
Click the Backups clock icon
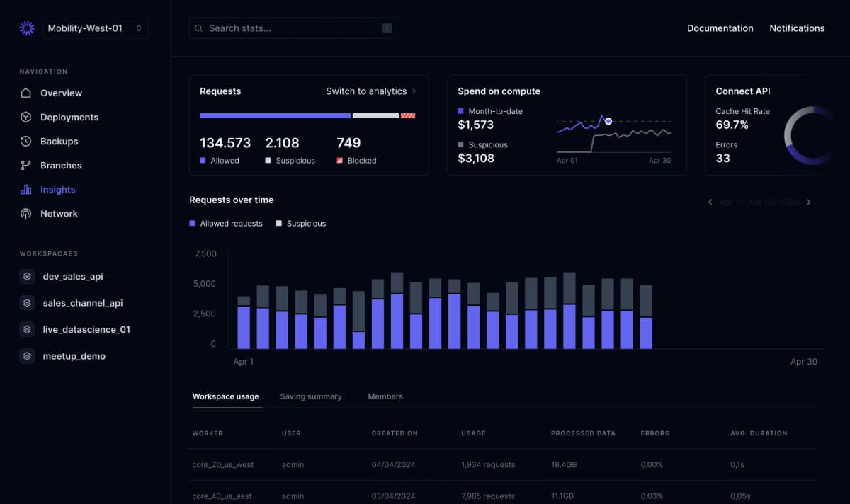coord(26,142)
